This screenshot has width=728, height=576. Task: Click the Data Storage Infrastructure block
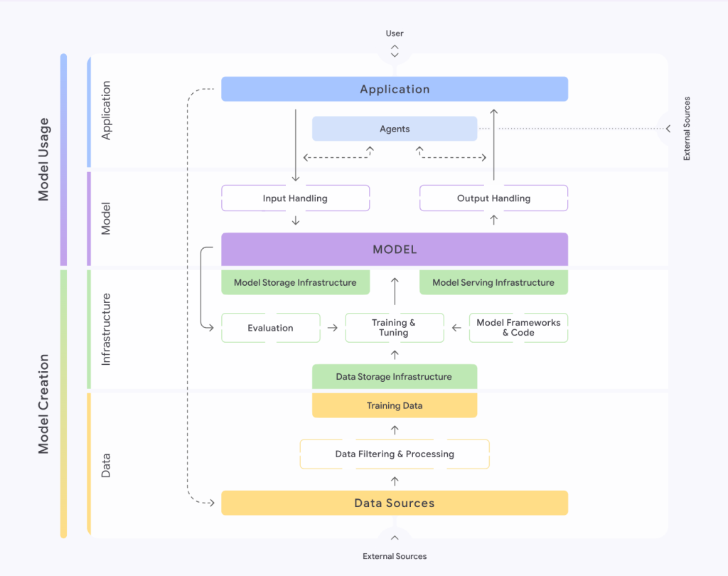click(395, 377)
